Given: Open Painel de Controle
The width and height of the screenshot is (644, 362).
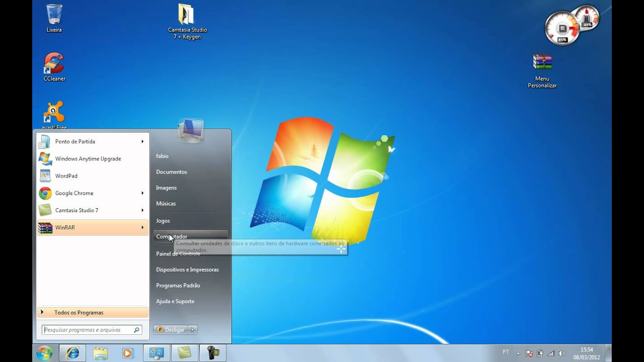Looking at the screenshot, I should 178,254.
